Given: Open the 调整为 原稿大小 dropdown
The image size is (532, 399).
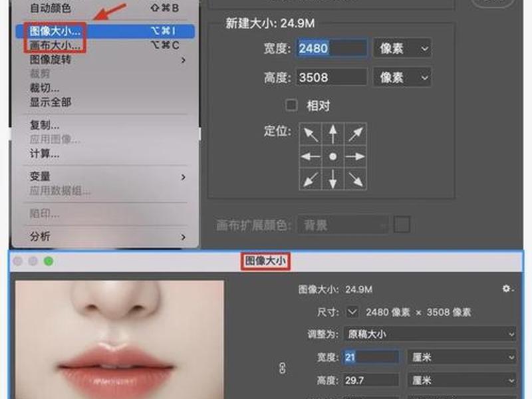Looking at the screenshot, I should click(430, 334).
